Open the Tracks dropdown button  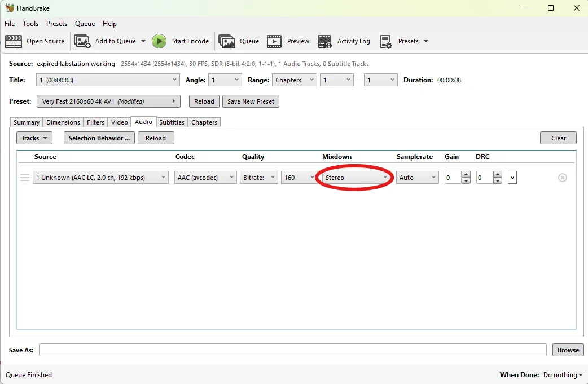tap(34, 138)
